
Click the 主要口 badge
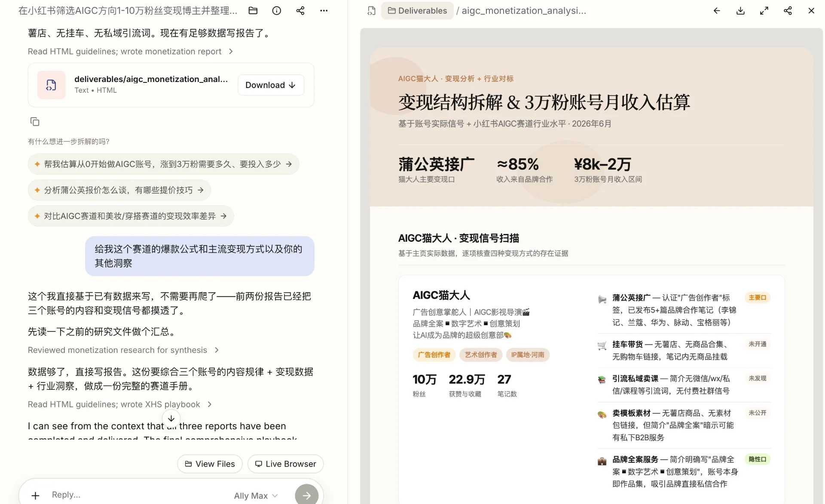[x=758, y=298]
